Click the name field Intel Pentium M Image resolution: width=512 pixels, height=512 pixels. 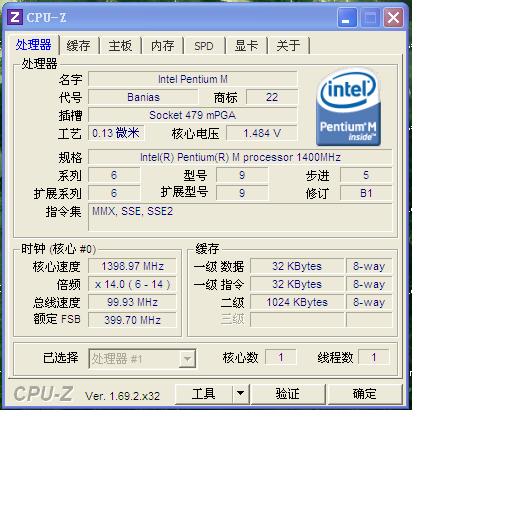(x=193, y=79)
